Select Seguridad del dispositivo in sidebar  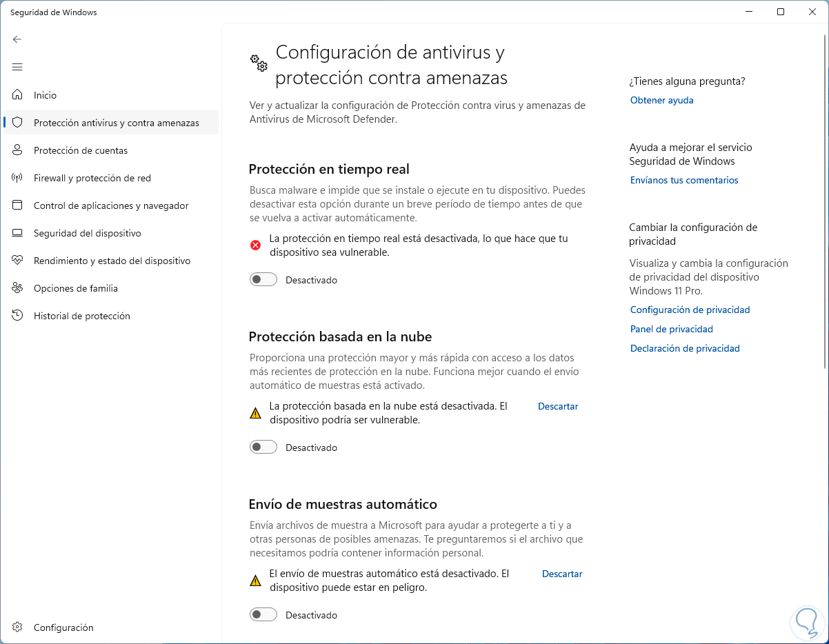(x=87, y=233)
